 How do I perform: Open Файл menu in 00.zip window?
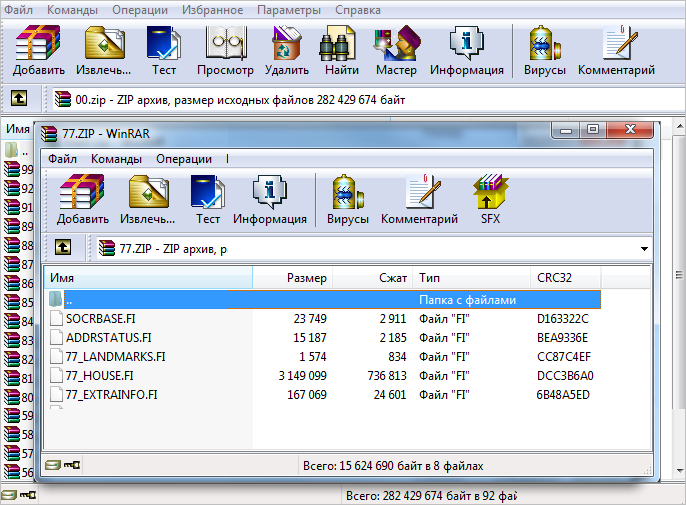coord(18,10)
